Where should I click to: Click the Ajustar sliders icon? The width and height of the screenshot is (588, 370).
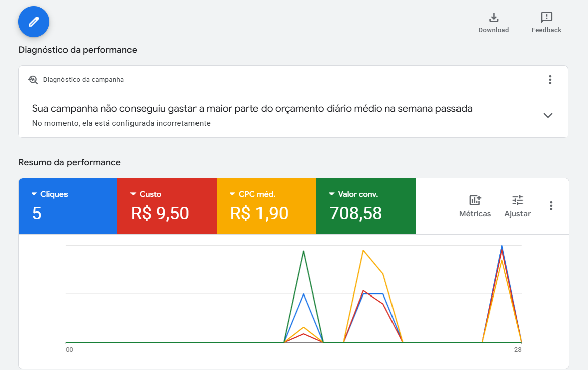tap(517, 200)
